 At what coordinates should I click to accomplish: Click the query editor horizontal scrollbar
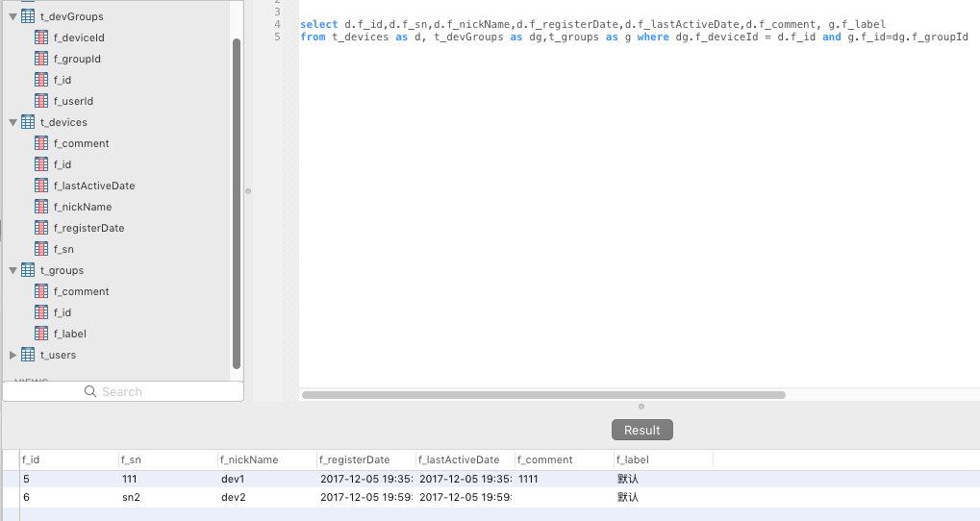(543, 394)
